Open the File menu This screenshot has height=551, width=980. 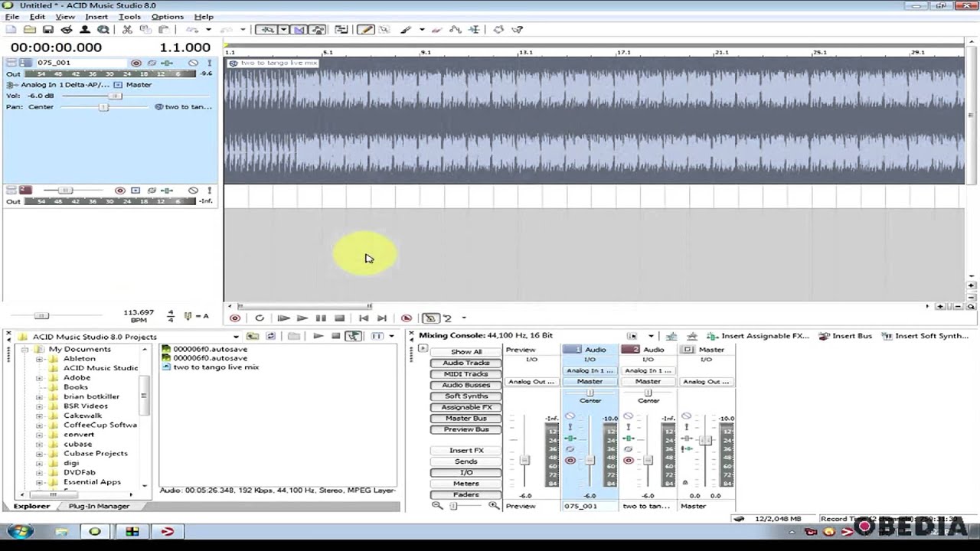(12, 17)
